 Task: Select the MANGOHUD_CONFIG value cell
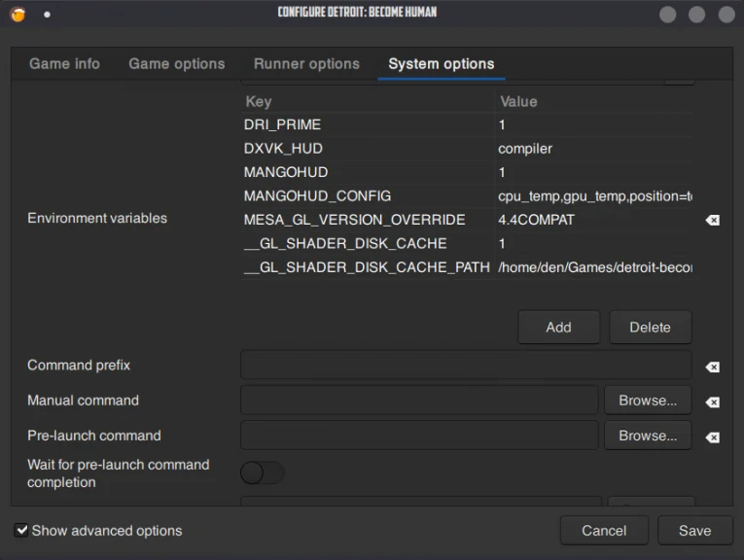pyautogui.click(x=593, y=196)
